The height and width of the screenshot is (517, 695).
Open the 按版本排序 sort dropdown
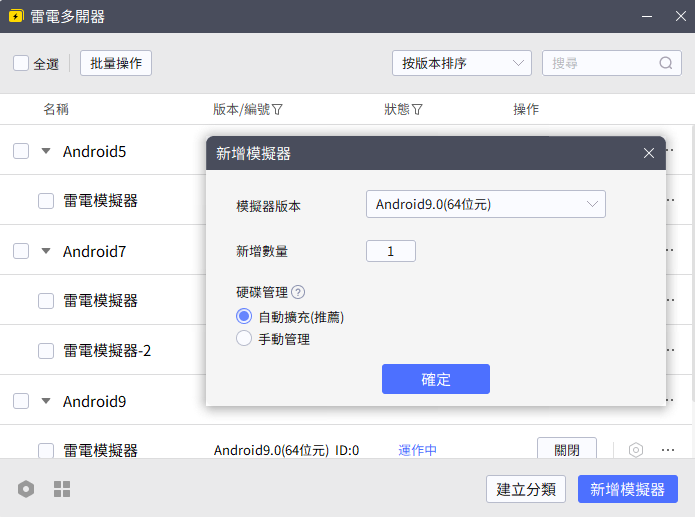462,63
